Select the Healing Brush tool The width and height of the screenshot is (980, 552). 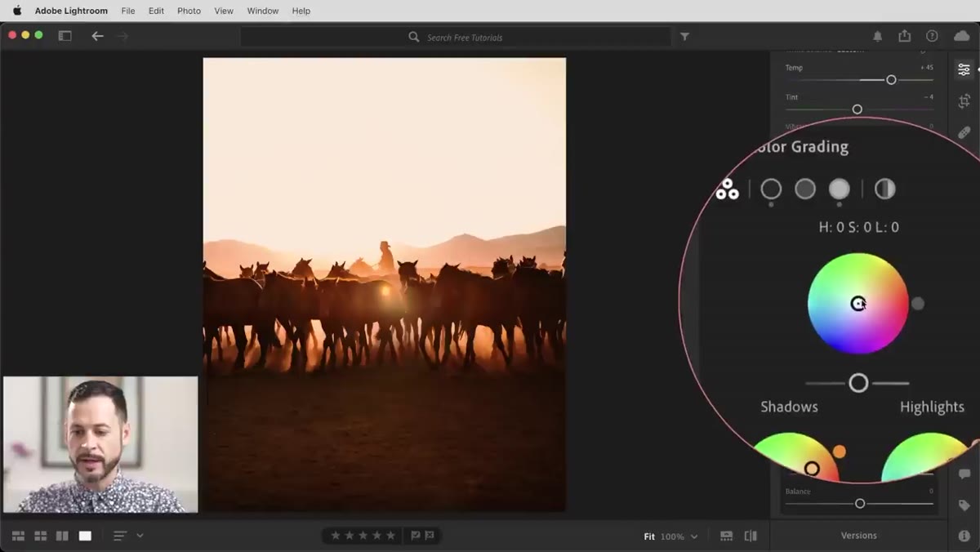tap(964, 132)
